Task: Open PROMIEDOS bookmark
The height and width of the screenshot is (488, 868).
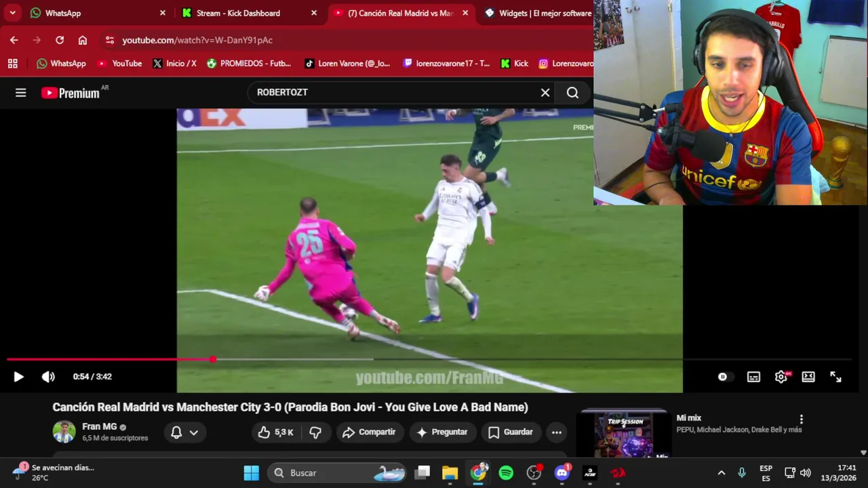Action: pos(249,63)
